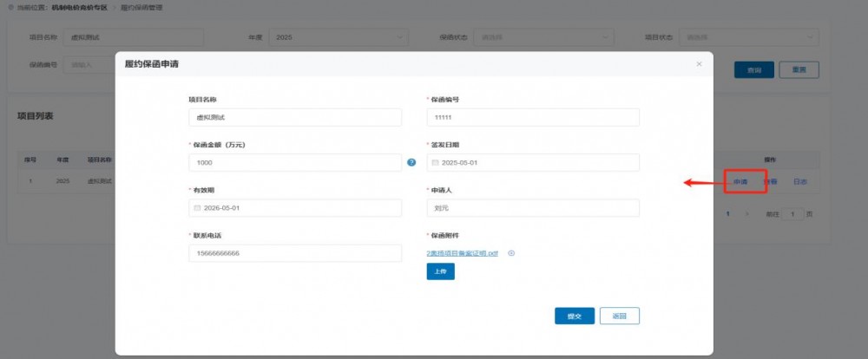
Task: Click the 联系电话 input field
Action: click(x=294, y=253)
